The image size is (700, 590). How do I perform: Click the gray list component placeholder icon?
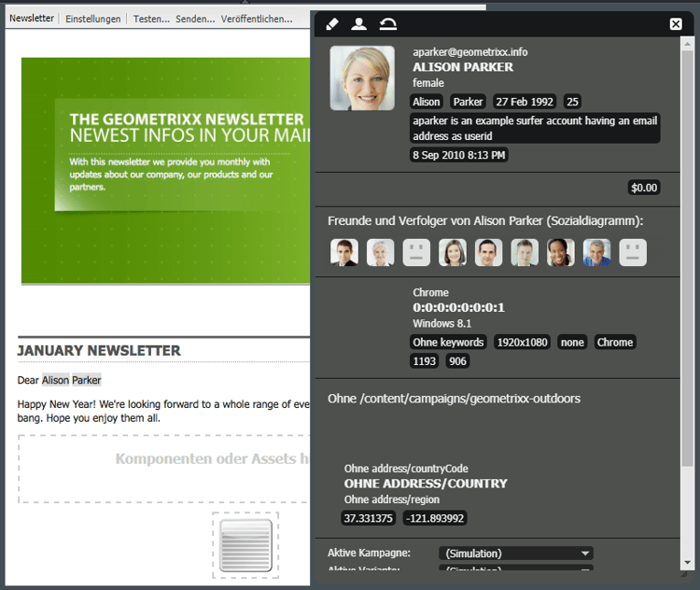245,545
